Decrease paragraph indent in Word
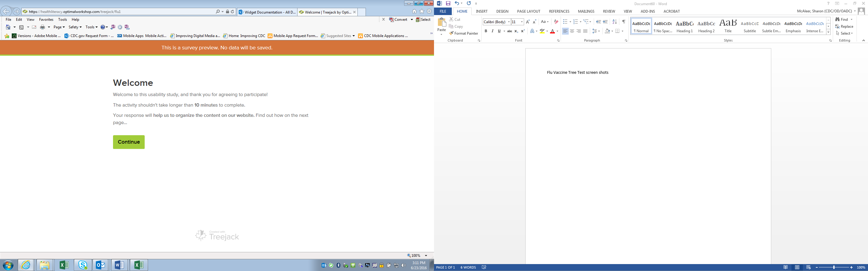 coord(599,22)
